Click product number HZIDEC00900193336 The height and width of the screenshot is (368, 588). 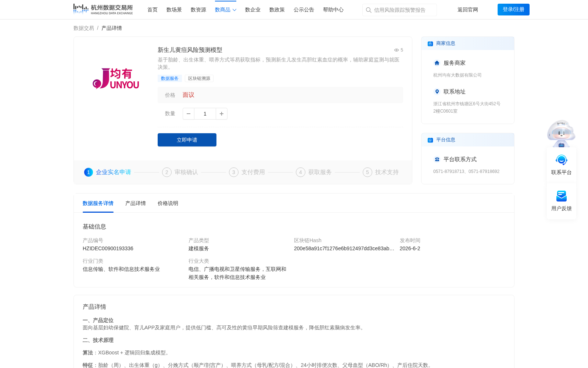108,249
